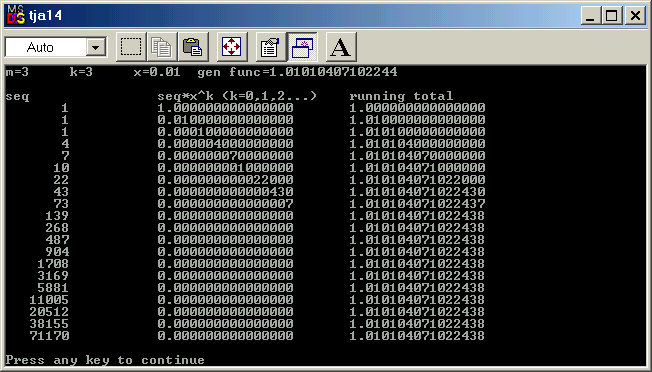This screenshot has width=652, height=372.
Task: Toggle the Background windows icon
Action: coord(302,47)
